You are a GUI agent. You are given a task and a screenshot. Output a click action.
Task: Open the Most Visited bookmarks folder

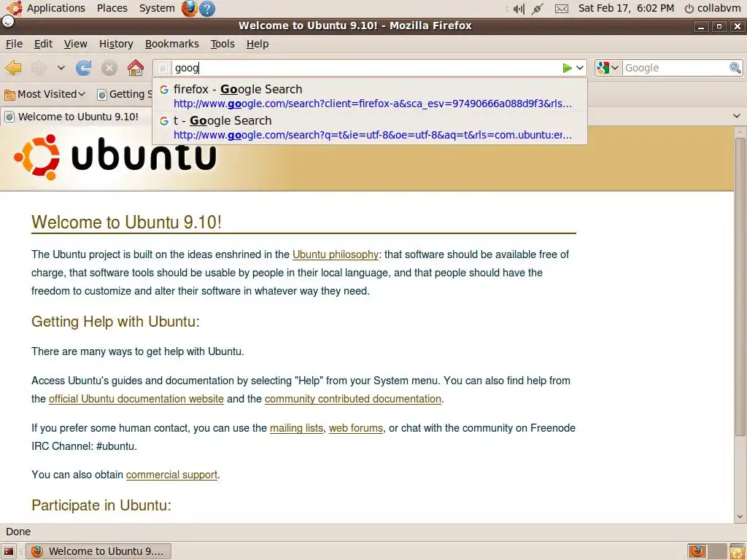pos(44,94)
